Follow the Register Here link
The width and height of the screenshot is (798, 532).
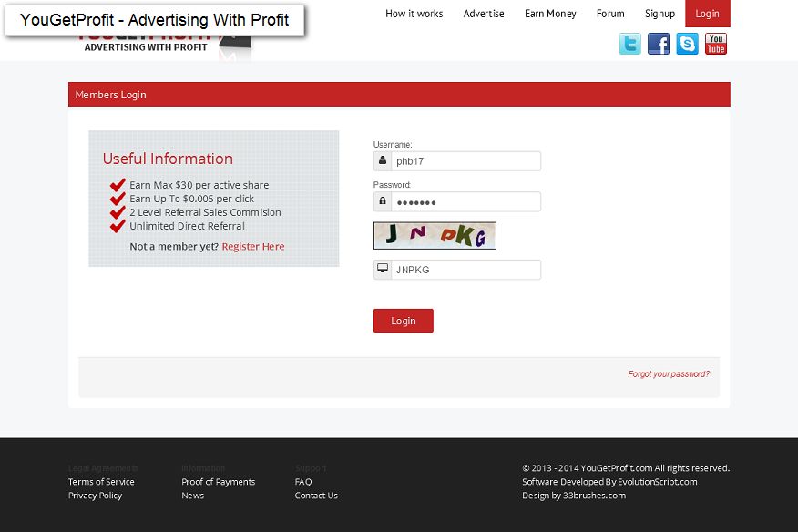pos(253,247)
